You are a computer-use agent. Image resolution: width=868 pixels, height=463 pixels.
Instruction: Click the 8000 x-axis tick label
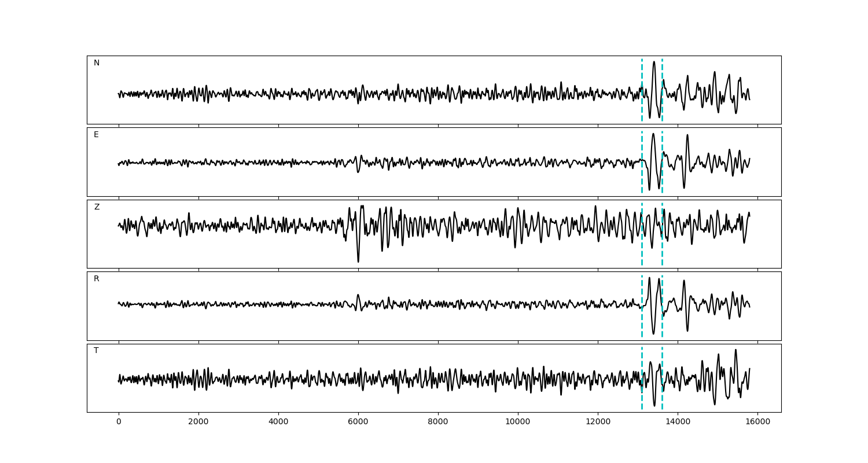click(438, 422)
